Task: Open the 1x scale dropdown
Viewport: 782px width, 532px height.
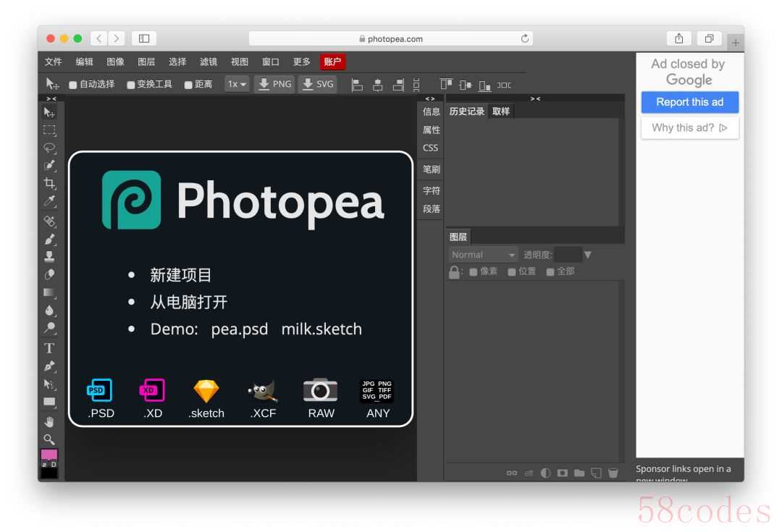Action: (x=237, y=84)
